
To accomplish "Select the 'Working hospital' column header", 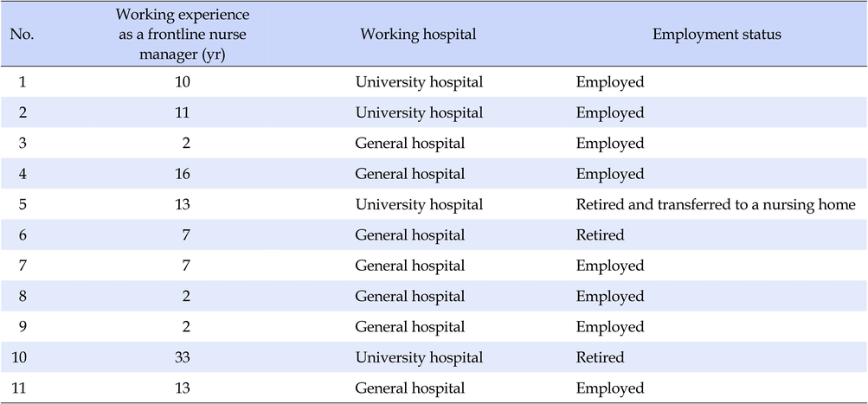I will [x=418, y=35].
